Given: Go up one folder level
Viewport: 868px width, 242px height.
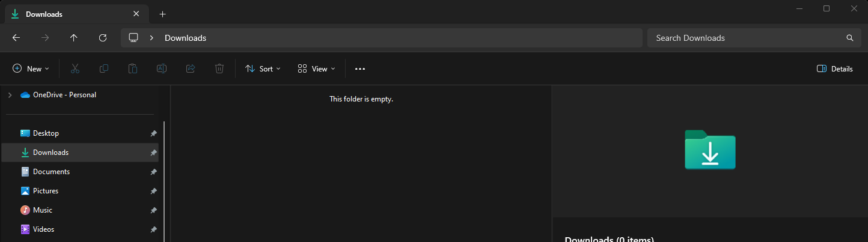Looking at the screenshot, I should [x=74, y=38].
